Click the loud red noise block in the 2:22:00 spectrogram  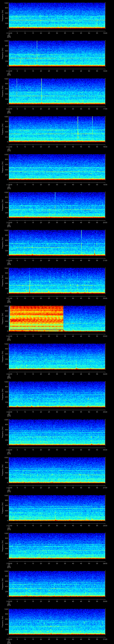point(36,318)
